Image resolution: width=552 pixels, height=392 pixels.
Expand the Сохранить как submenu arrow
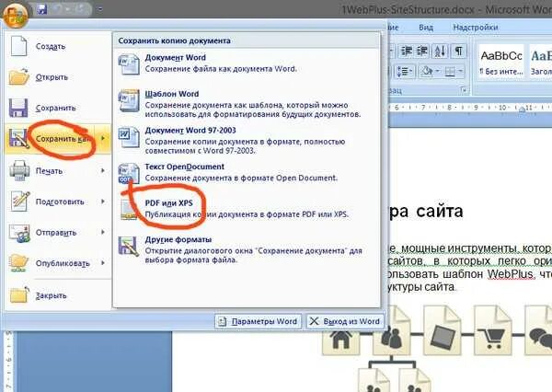tap(103, 138)
